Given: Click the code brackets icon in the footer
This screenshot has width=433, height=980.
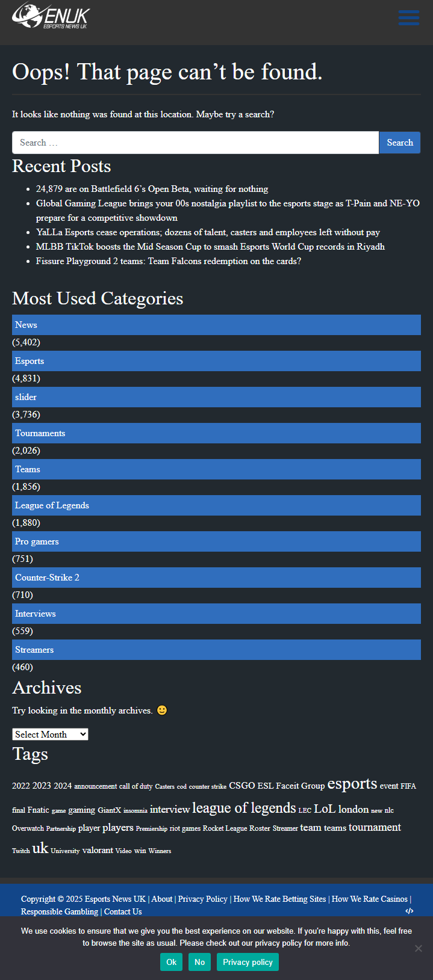Looking at the screenshot, I should point(410,911).
